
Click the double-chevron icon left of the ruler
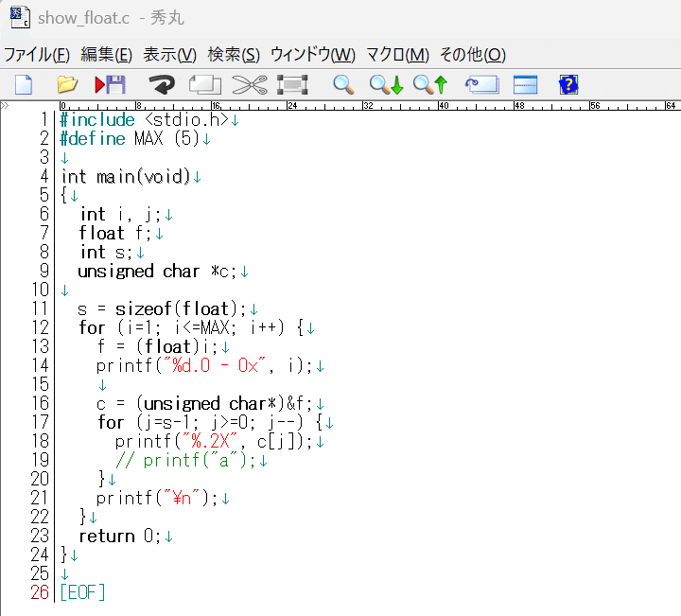point(5,105)
